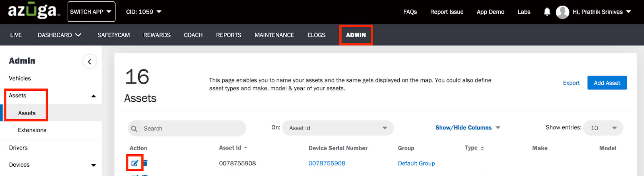Focus the Search input field
Image resolution: width=644 pixels, height=176 pixels.
(187, 129)
